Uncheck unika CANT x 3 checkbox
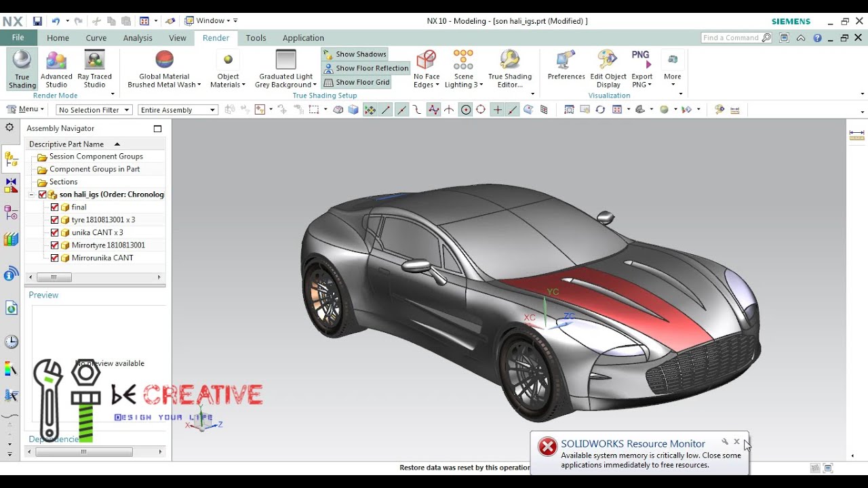 point(55,232)
